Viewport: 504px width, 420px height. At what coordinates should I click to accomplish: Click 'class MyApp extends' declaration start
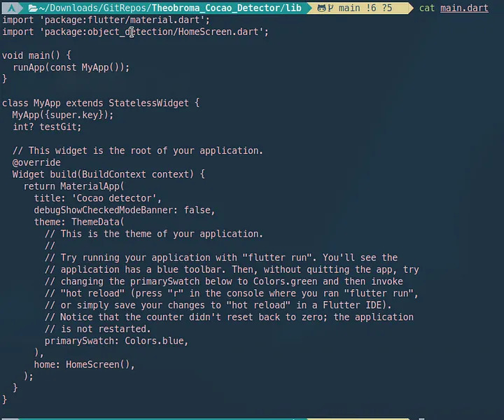coord(52,103)
